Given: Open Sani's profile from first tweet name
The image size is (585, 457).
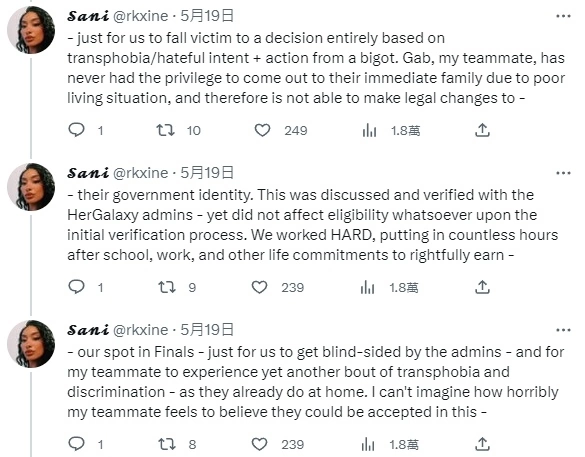Looking at the screenshot, I should [x=88, y=16].
